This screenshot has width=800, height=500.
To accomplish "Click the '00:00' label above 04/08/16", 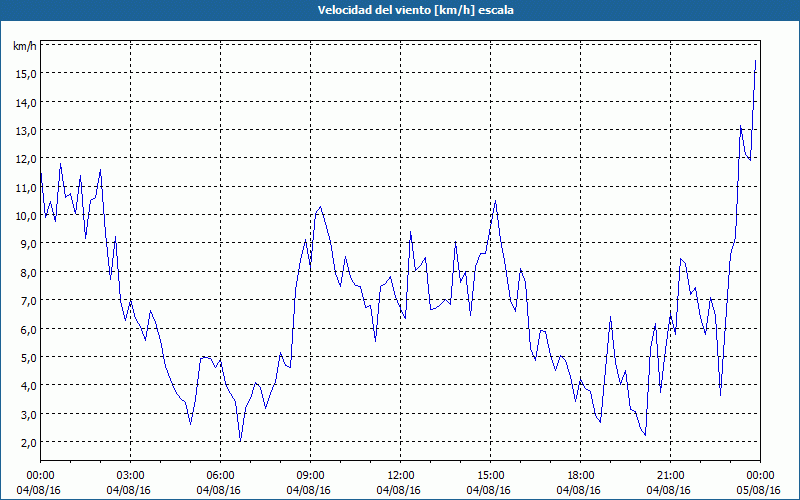I will (x=40, y=476).
